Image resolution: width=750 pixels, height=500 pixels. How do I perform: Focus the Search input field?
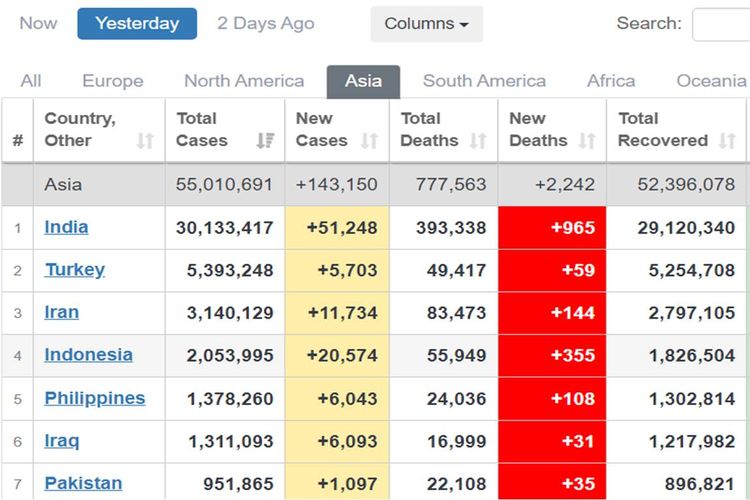pyautogui.click(x=721, y=24)
